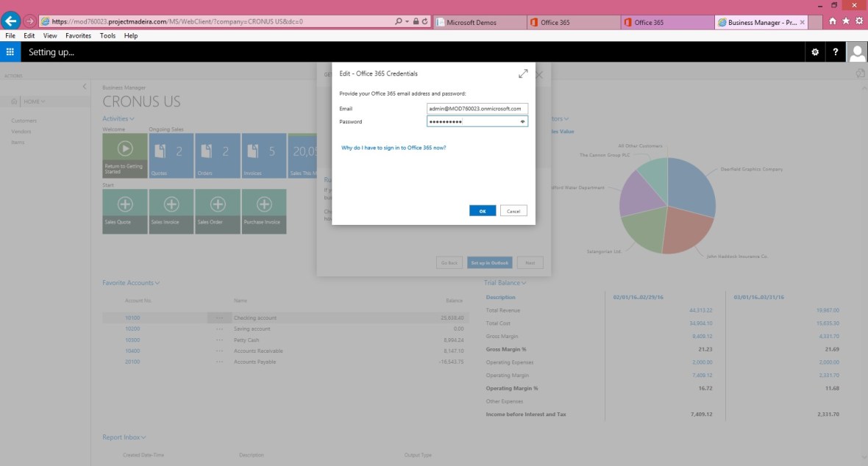Expand the Trial Balance section

pyautogui.click(x=505, y=283)
